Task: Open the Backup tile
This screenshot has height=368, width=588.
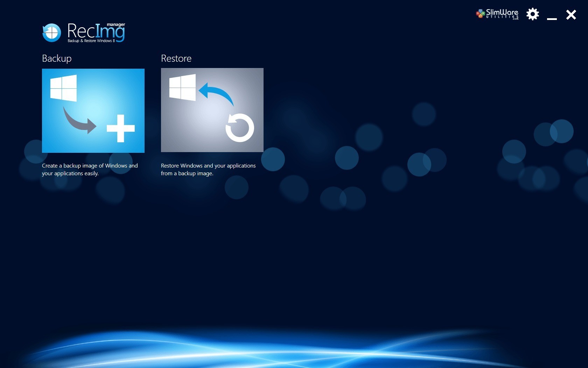Action: (93, 111)
